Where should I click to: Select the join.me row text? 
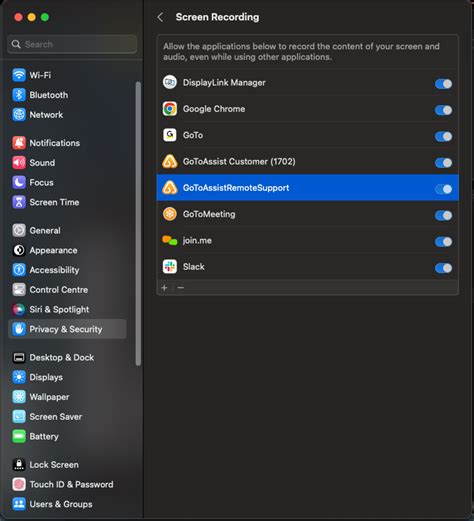[197, 240]
